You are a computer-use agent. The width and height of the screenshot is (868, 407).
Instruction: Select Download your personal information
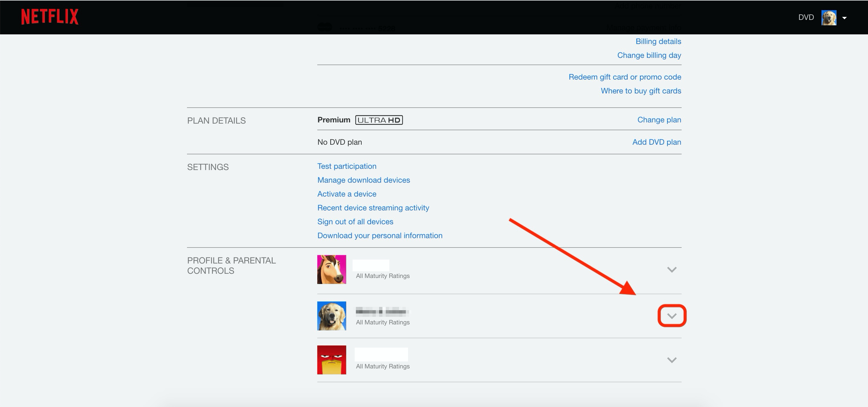tap(380, 235)
